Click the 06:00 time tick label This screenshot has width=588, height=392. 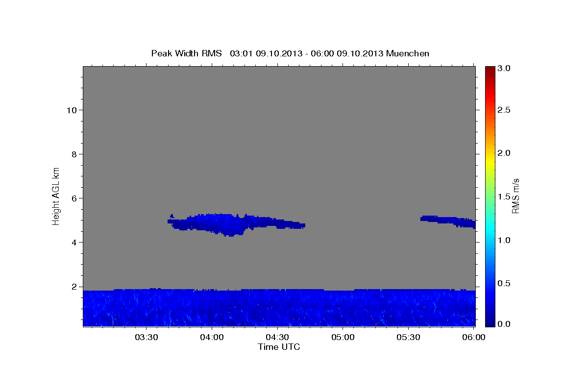474,337
